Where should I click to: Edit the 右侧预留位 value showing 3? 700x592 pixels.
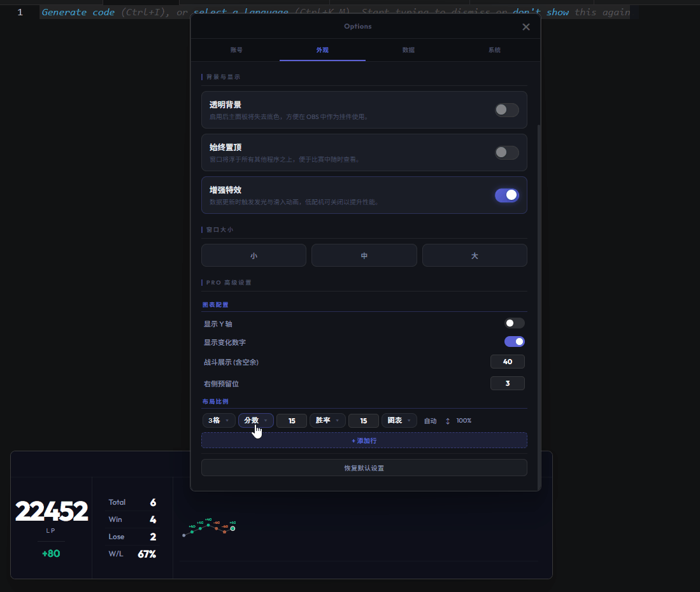point(508,383)
